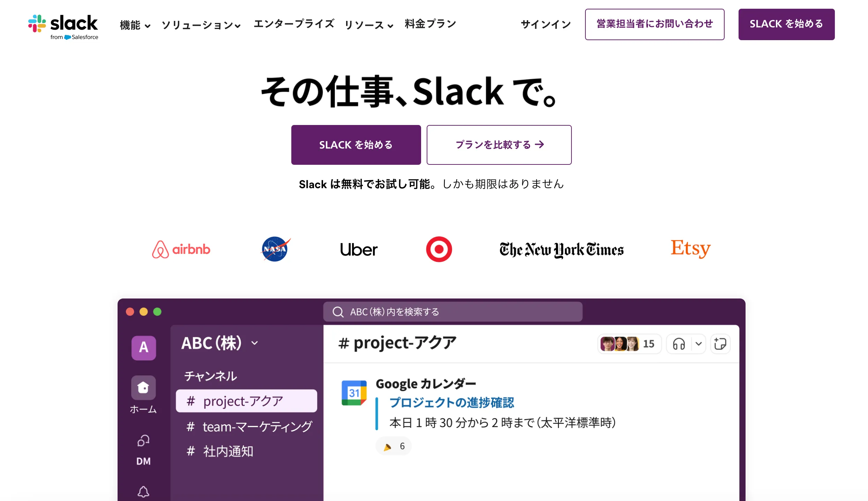Start a huddle with headphones icon
Image resolution: width=868 pixels, height=501 pixels.
tap(679, 344)
